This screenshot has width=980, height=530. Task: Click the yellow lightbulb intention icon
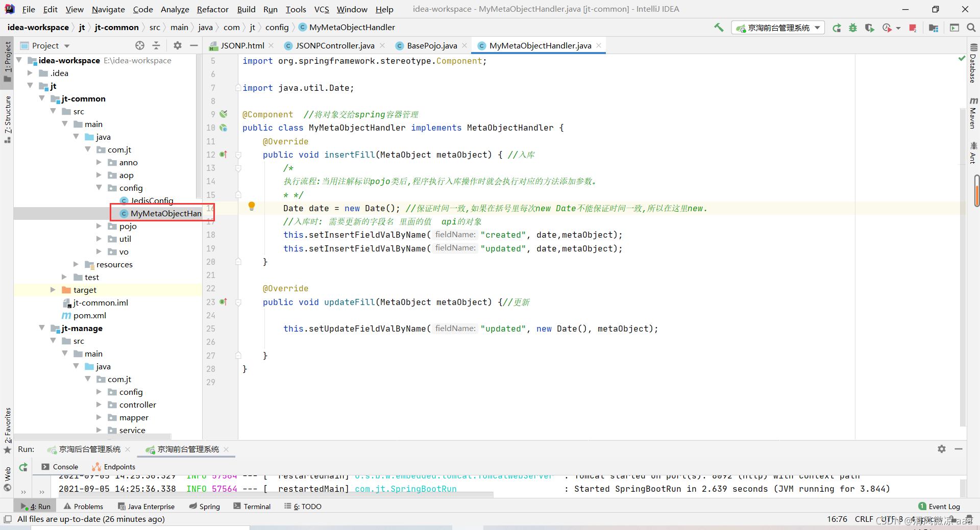[x=252, y=206]
